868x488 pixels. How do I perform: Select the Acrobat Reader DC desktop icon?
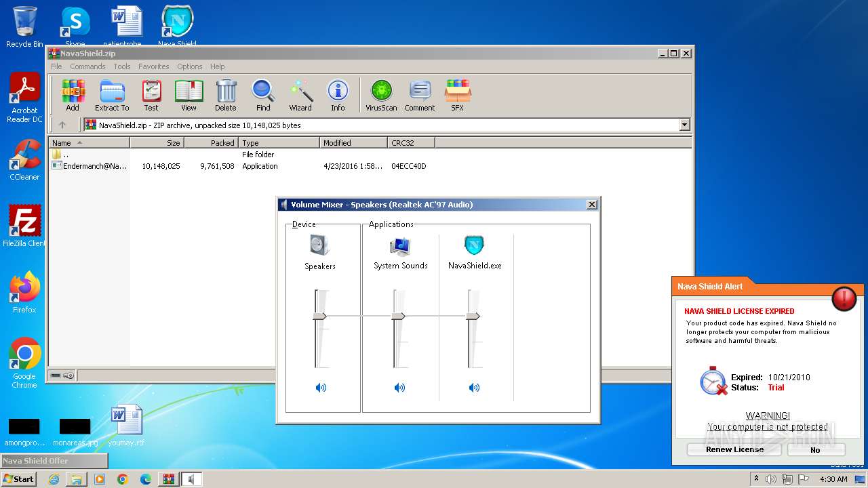click(24, 98)
